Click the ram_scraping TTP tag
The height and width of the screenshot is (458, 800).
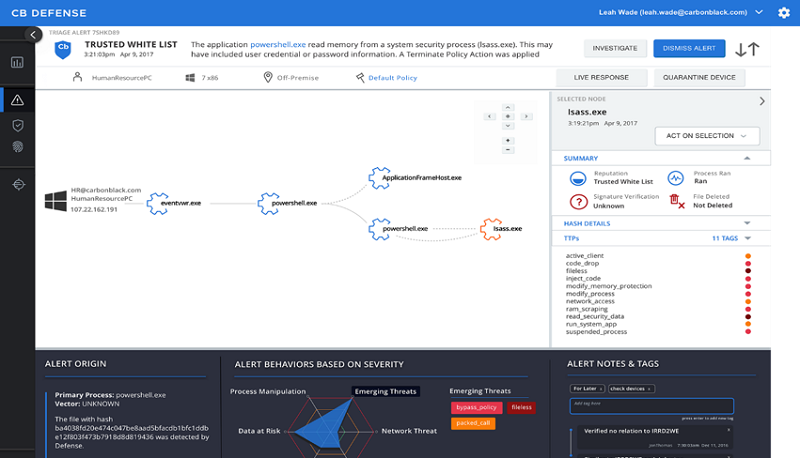(x=587, y=309)
